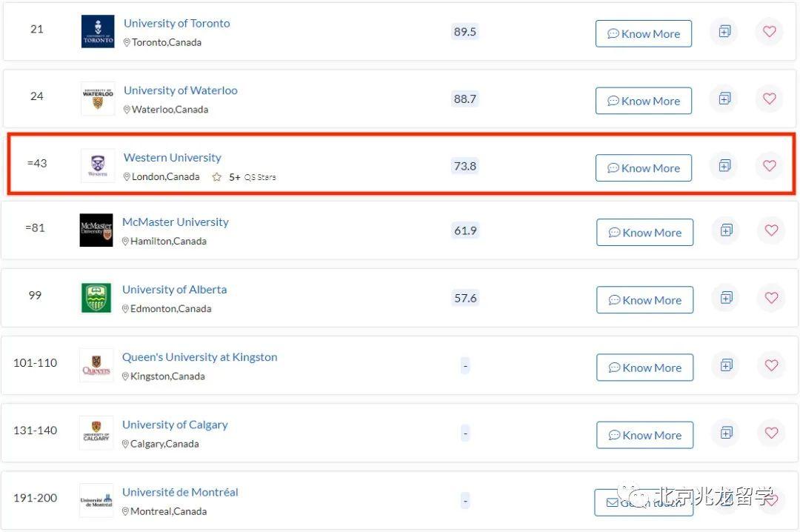Toggle the heart for University of Alberta

pyautogui.click(x=771, y=298)
